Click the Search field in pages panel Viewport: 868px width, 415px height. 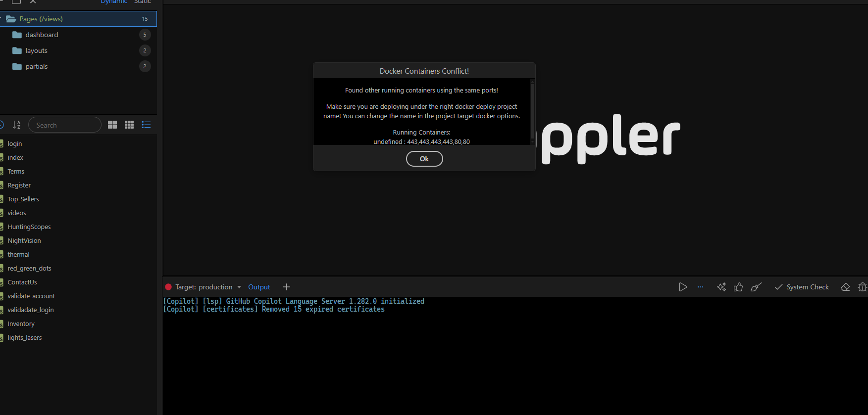(65, 125)
